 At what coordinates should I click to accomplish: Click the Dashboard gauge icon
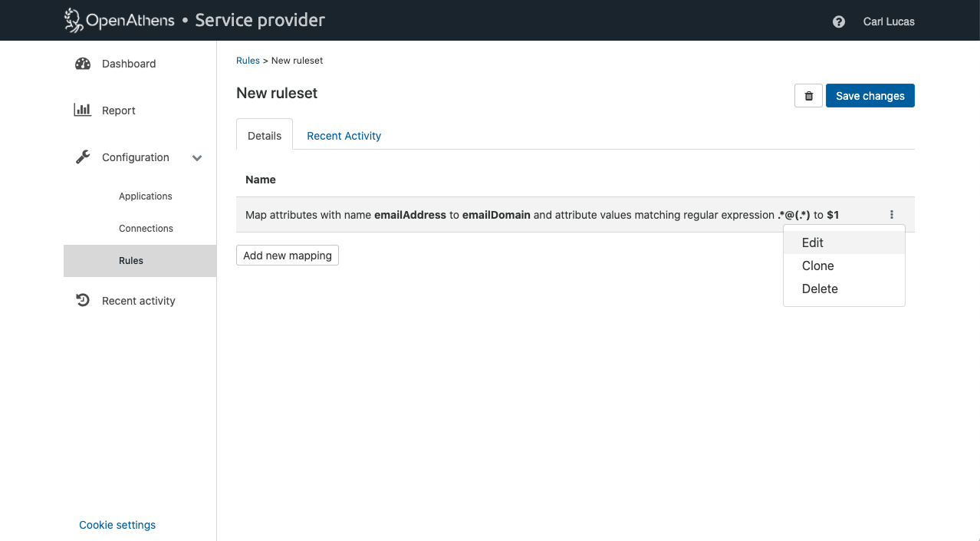(x=83, y=64)
